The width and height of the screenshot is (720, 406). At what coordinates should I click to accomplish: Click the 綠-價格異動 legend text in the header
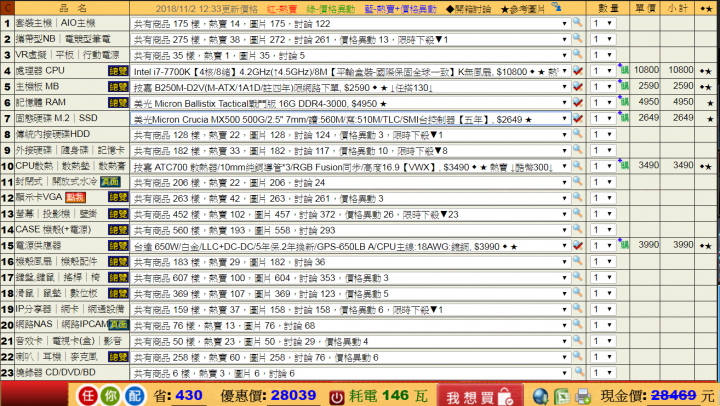(x=330, y=9)
